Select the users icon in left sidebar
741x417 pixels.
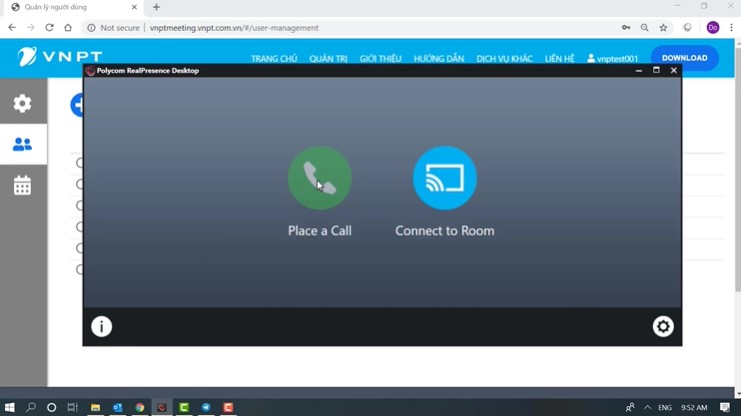click(x=22, y=145)
